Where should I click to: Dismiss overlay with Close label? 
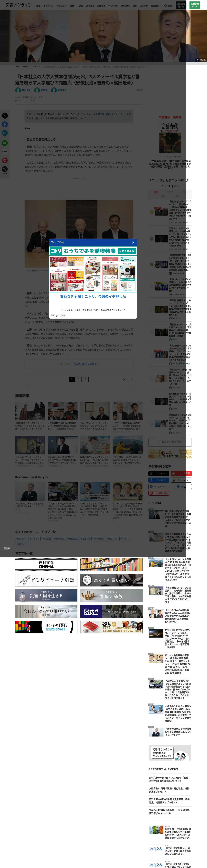pyautogui.click(x=7, y=548)
